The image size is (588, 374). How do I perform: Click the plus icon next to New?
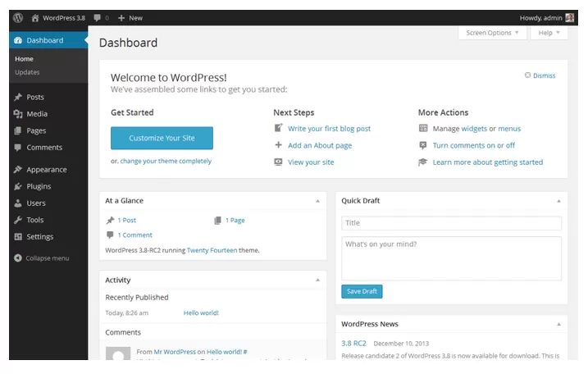[x=121, y=18]
